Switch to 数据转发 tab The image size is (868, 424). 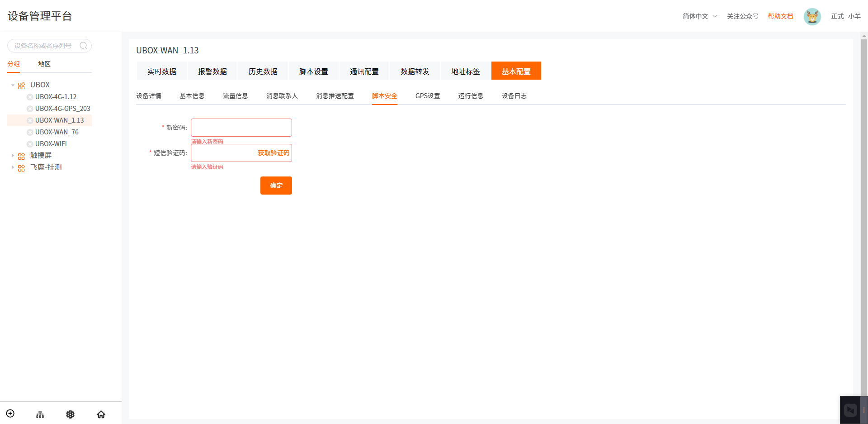click(x=415, y=71)
